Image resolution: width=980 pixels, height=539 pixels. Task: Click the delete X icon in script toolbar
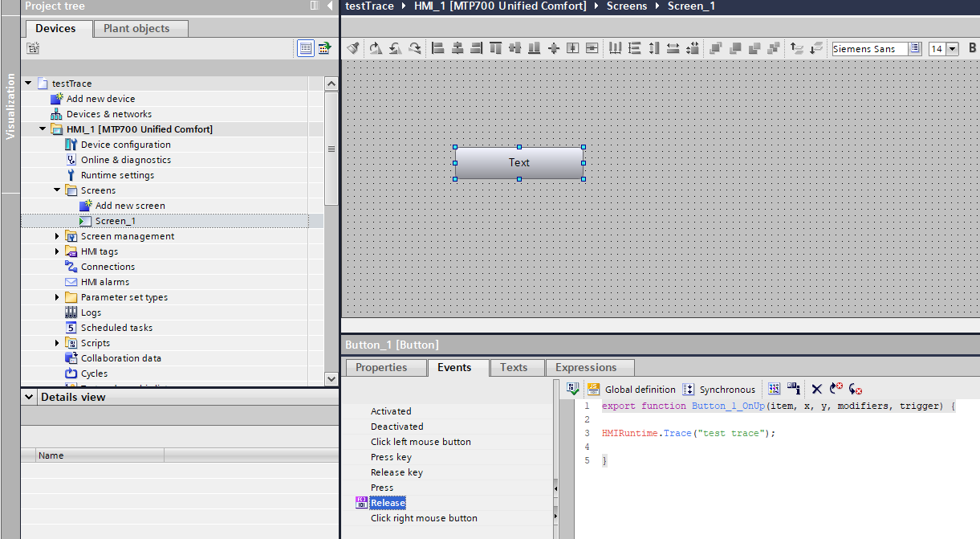816,389
